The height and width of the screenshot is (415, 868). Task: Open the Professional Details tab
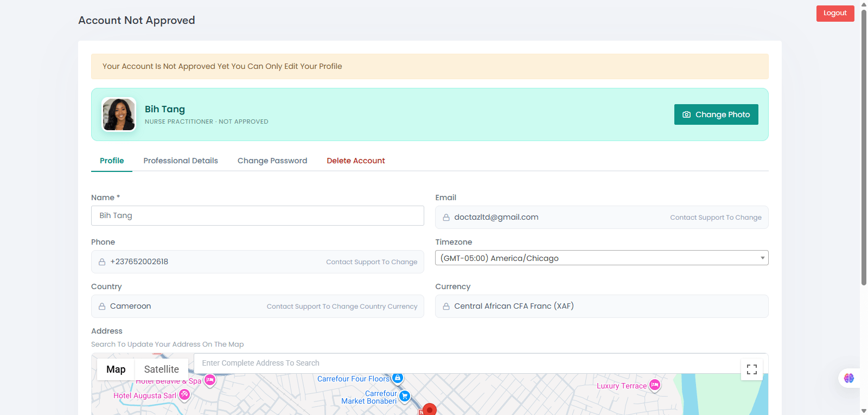tap(181, 161)
